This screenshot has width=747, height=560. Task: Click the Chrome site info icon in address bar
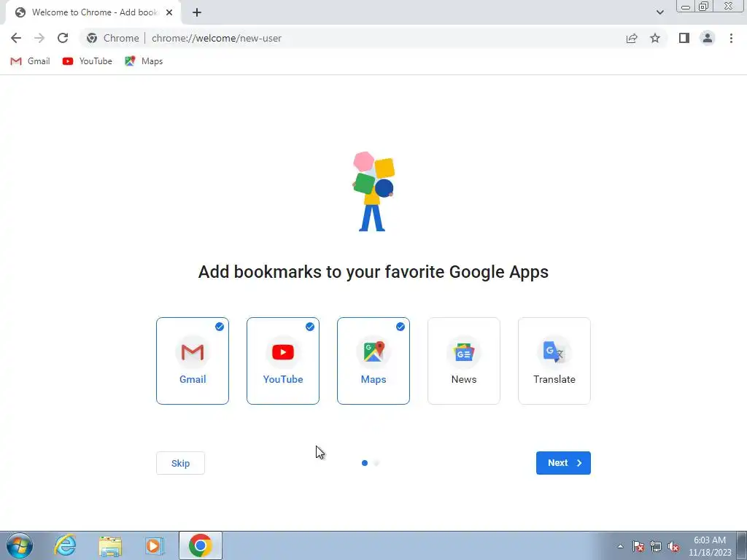(92, 38)
